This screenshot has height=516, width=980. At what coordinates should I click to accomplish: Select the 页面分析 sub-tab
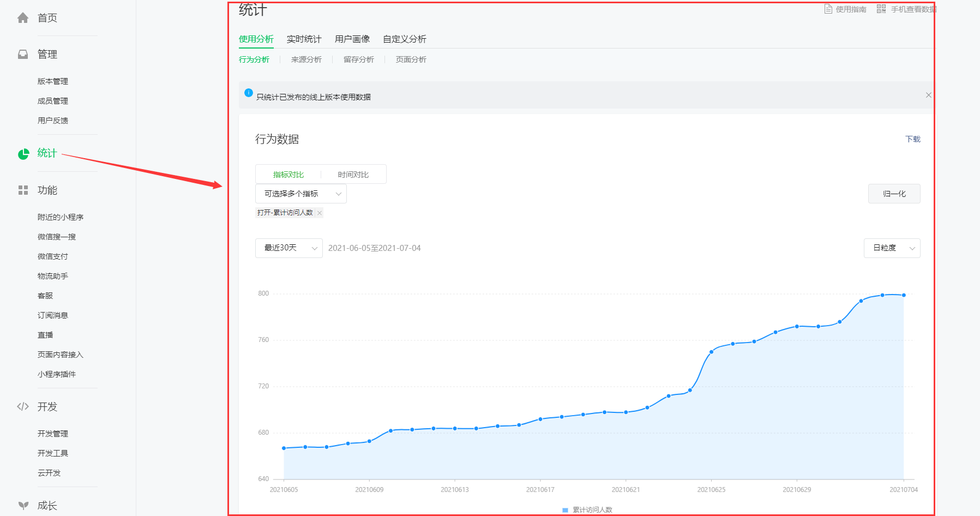coord(411,59)
